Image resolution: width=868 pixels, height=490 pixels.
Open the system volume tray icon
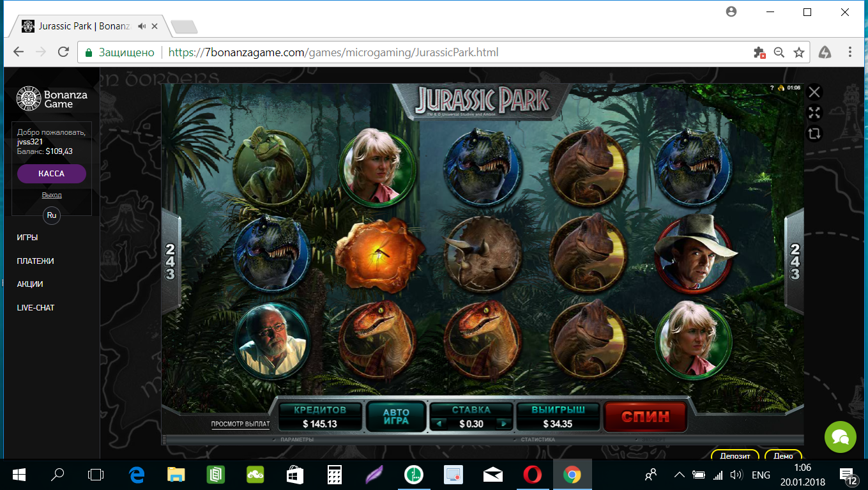click(736, 475)
